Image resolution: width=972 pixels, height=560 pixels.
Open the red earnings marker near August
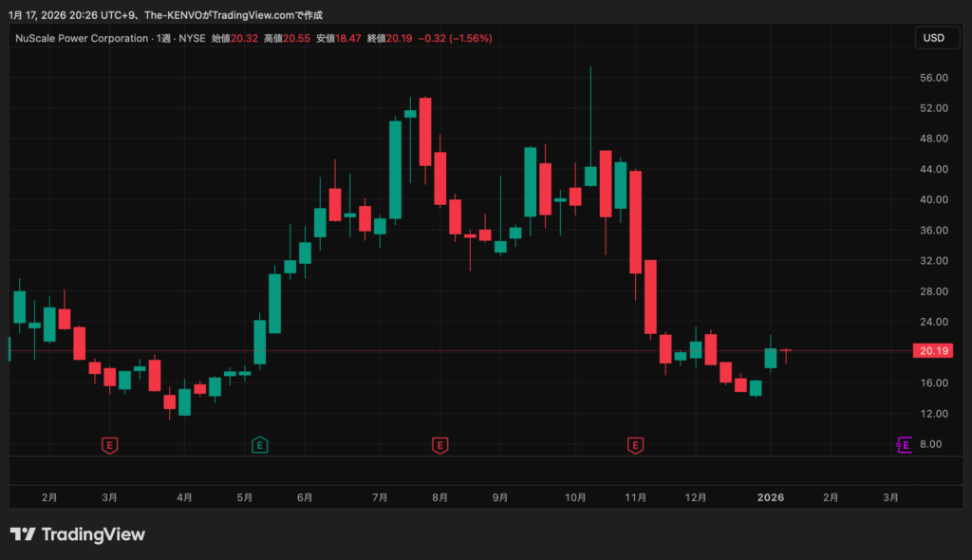coord(439,444)
